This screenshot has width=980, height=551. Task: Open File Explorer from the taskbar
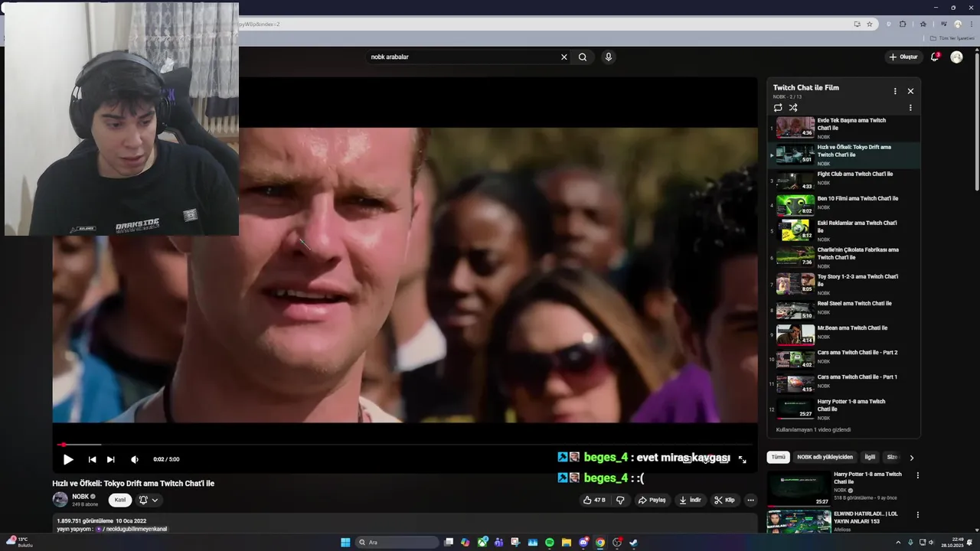tap(567, 543)
